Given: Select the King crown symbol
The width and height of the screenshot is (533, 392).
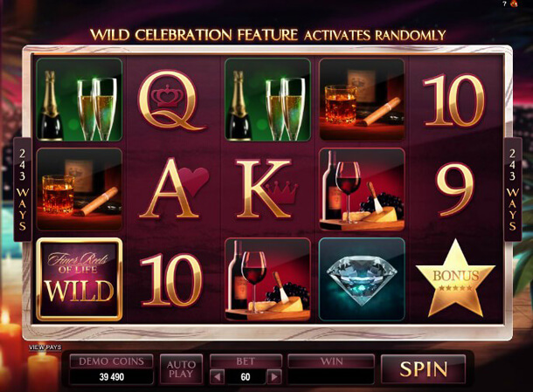Looking at the screenshot, I should pyautogui.click(x=266, y=189).
